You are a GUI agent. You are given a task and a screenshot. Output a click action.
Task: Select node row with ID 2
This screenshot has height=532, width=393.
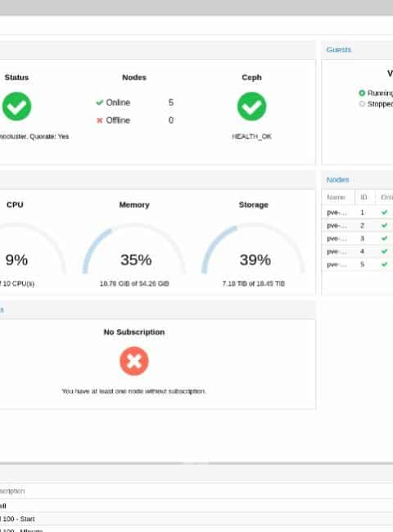click(x=357, y=225)
